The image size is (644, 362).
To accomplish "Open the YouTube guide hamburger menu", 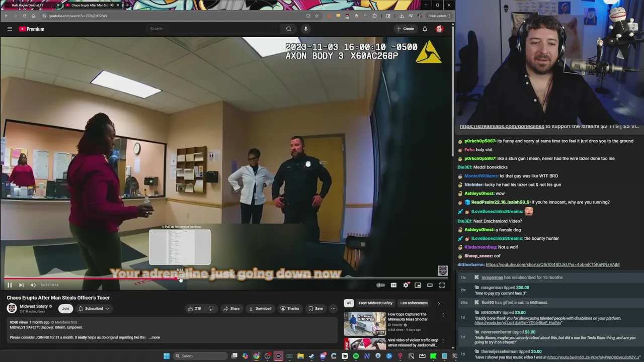I will tap(10, 29).
